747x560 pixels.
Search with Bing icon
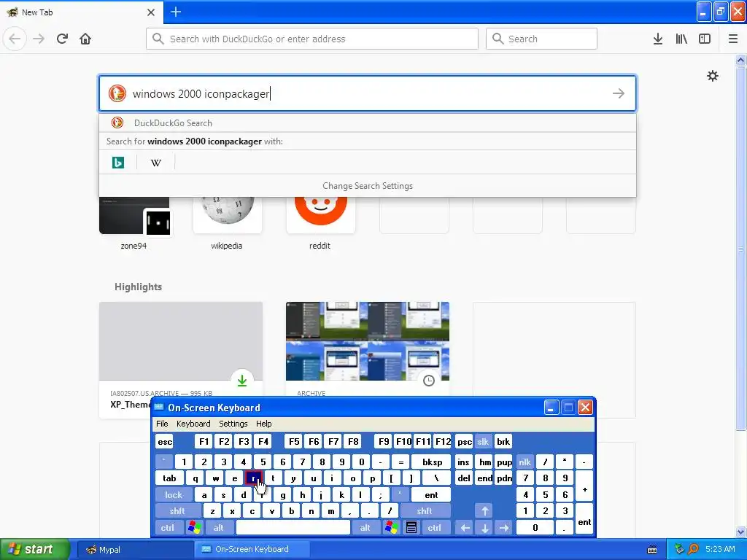117,163
